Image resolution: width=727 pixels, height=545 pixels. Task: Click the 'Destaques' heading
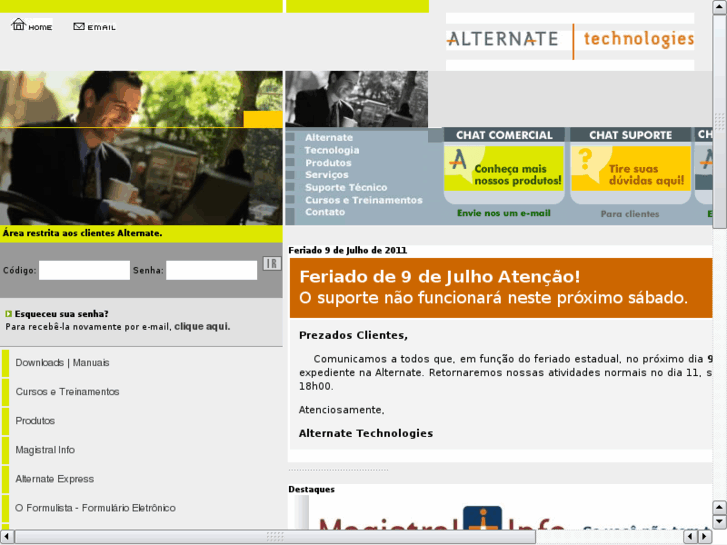pos(312,489)
